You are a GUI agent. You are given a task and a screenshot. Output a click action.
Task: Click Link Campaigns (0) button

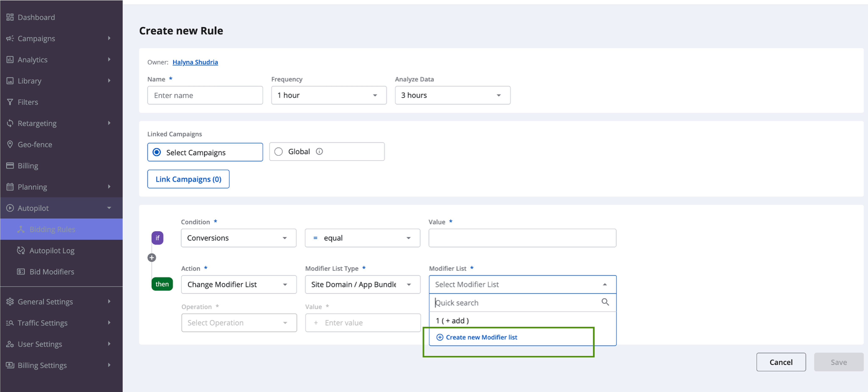pos(188,179)
